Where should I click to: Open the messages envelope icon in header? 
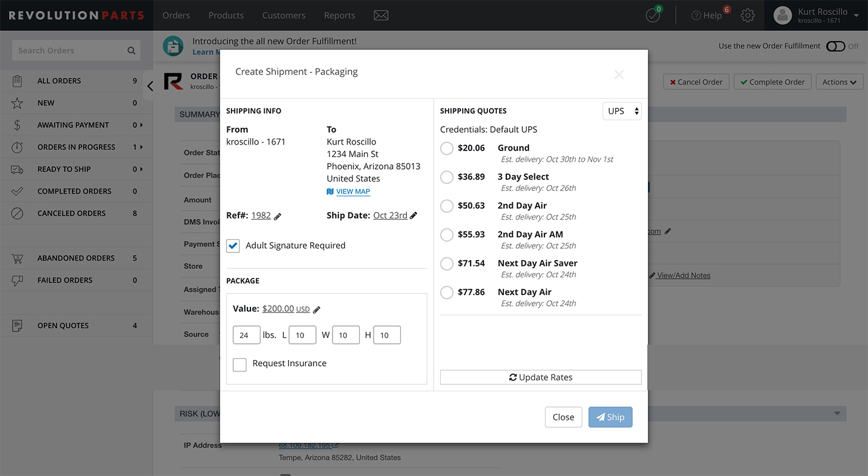381,15
